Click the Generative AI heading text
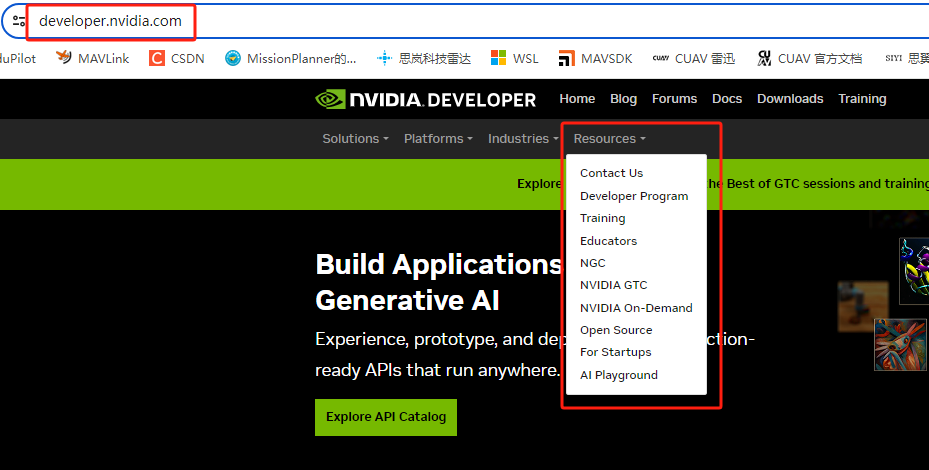The image size is (929, 470). (x=408, y=300)
